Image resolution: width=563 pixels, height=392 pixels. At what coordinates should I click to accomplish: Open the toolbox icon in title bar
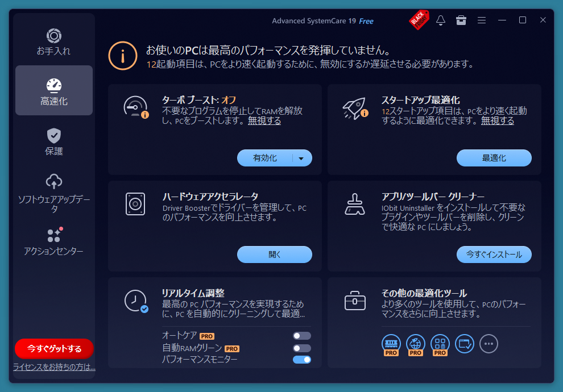tap(461, 20)
